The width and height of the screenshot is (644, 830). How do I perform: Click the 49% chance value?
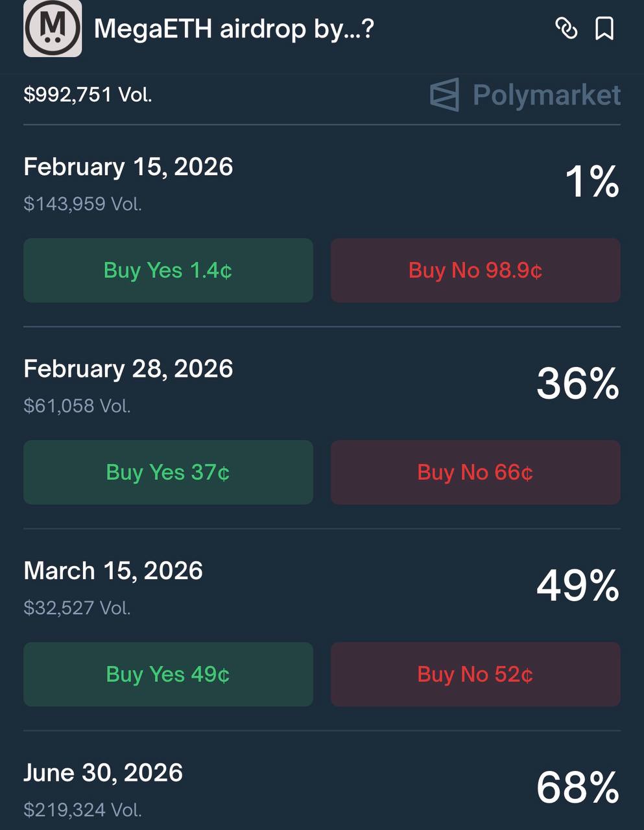click(x=578, y=586)
